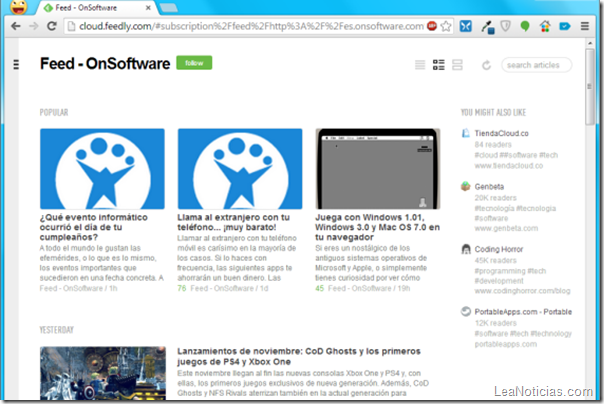Open '¿Qué evento informático ocurrió' article title
The image size is (604, 404).
coord(94,227)
